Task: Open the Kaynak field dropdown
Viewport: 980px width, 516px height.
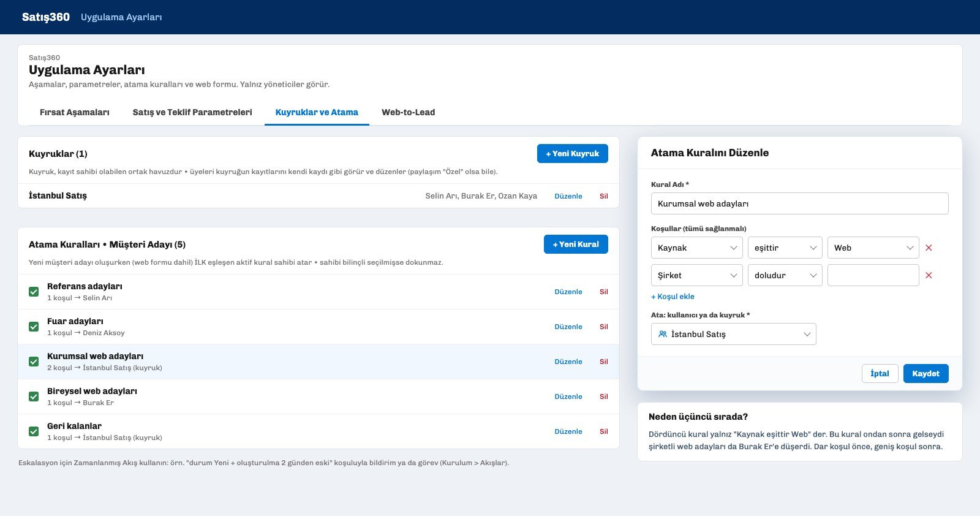Action: coord(697,248)
